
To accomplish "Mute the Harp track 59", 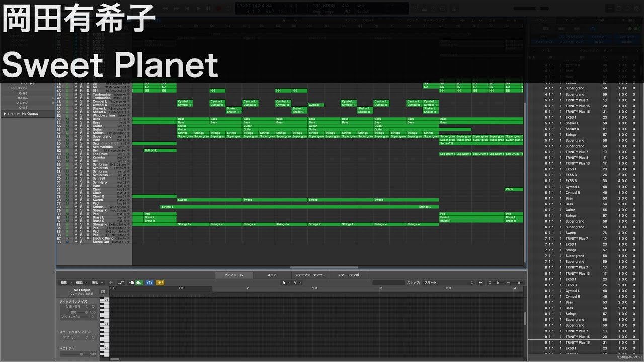I will [x=76, y=140].
